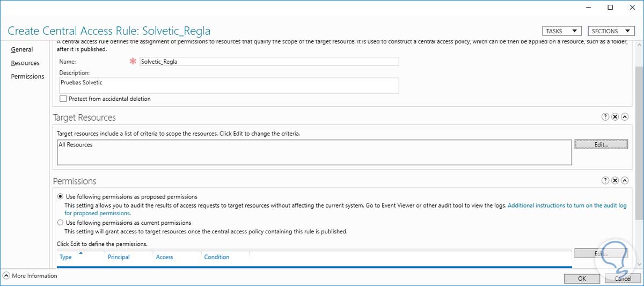Click the help icon in Permissions section
This screenshot has height=286, width=644.
click(605, 181)
